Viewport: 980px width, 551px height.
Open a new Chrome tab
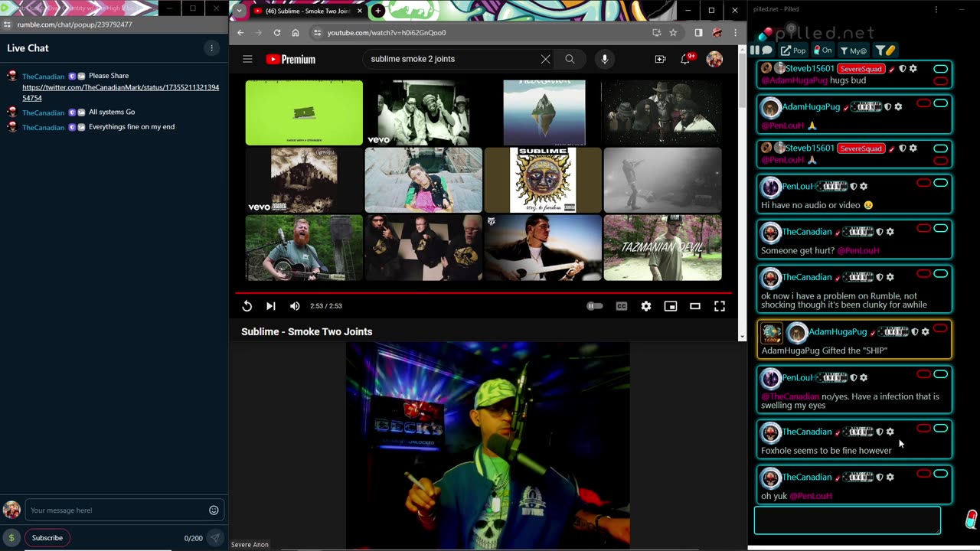click(x=377, y=11)
